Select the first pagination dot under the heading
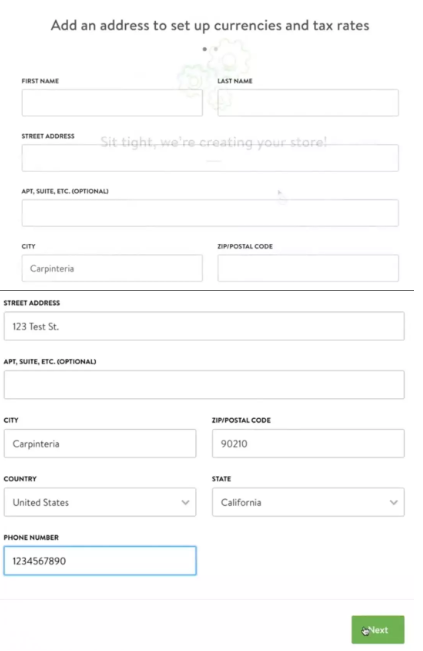This screenshot has height=651, width=423. tap(205, 49)
